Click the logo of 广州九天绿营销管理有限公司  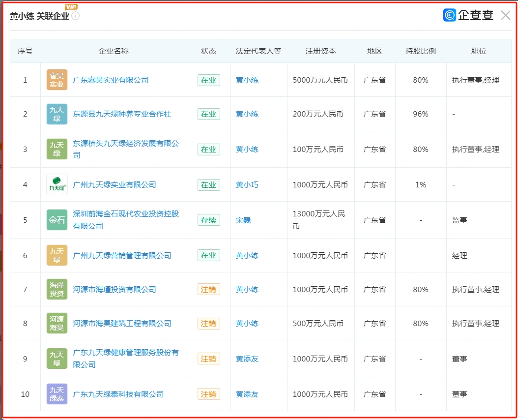[57, 255]
